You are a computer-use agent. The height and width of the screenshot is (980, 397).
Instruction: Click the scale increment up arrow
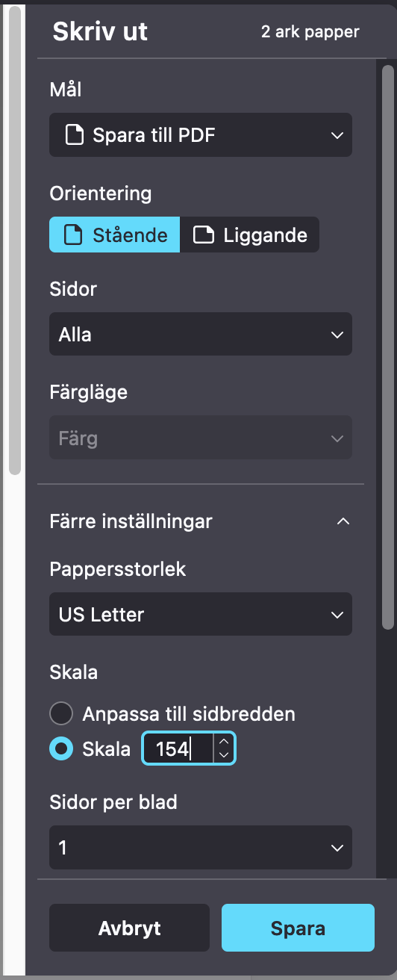(x=224, y=742)
